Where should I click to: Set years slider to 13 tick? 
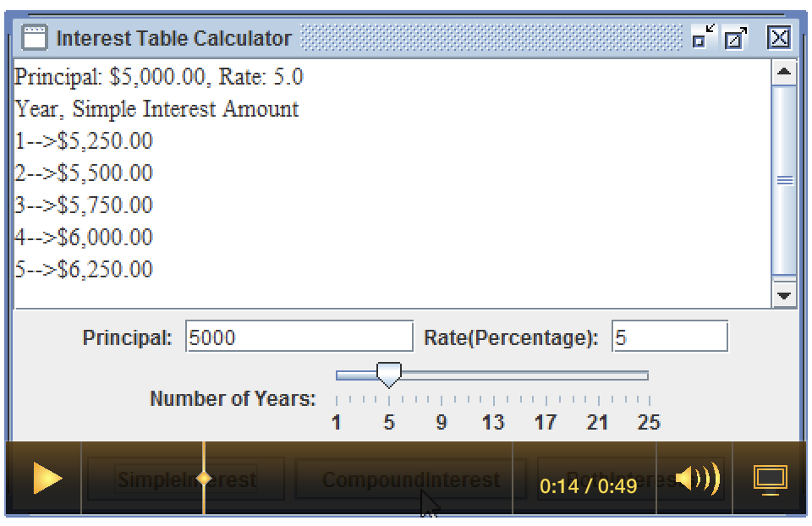pos(493,375)
